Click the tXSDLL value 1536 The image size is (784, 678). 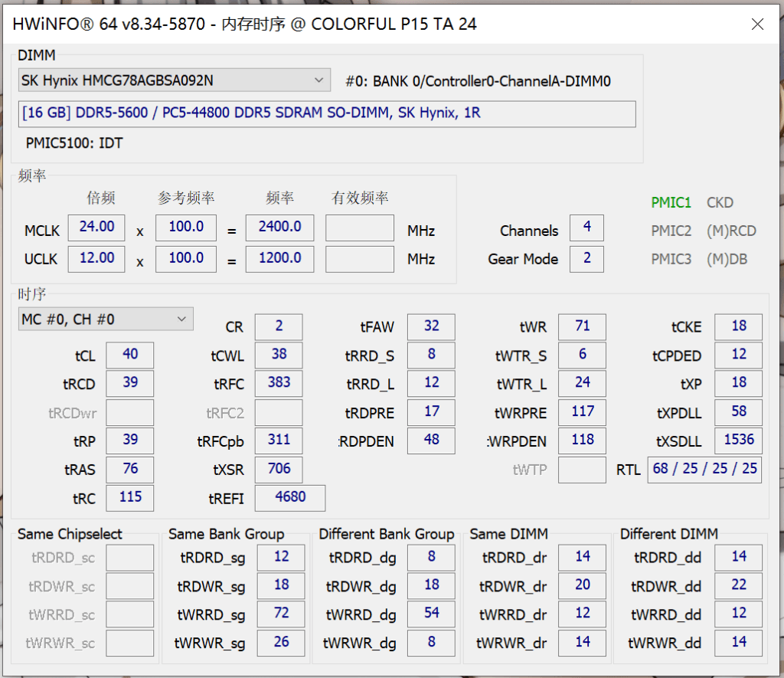point(739,441)
